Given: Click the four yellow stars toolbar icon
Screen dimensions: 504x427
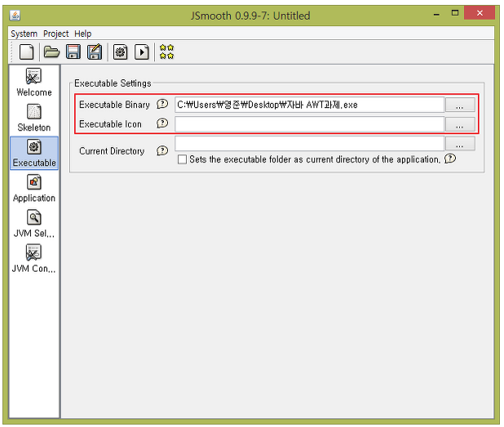Looking at the screenshot, I should click(x=167, y=51).
